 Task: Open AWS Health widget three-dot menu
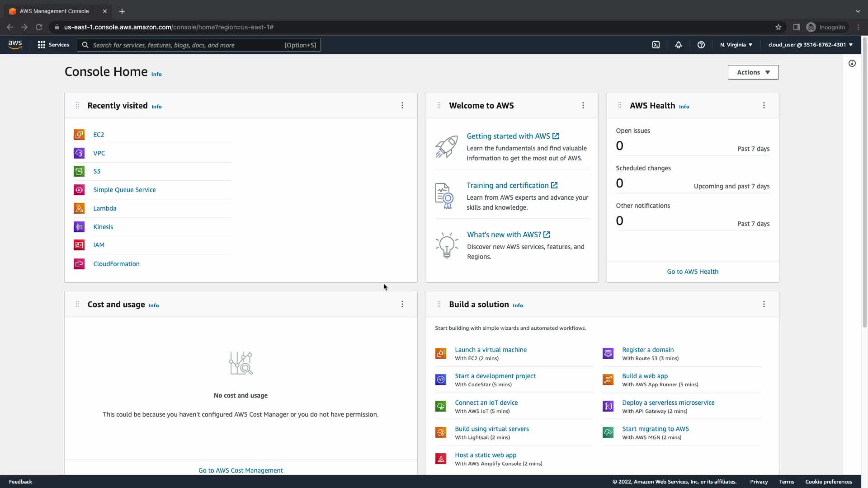pos(764,105)
